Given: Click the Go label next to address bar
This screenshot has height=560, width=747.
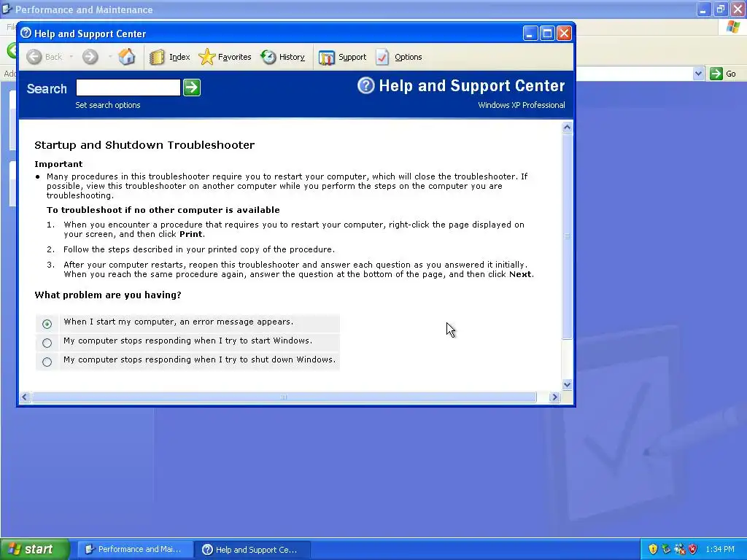Looking at the screenshot, I should [731, 74].
